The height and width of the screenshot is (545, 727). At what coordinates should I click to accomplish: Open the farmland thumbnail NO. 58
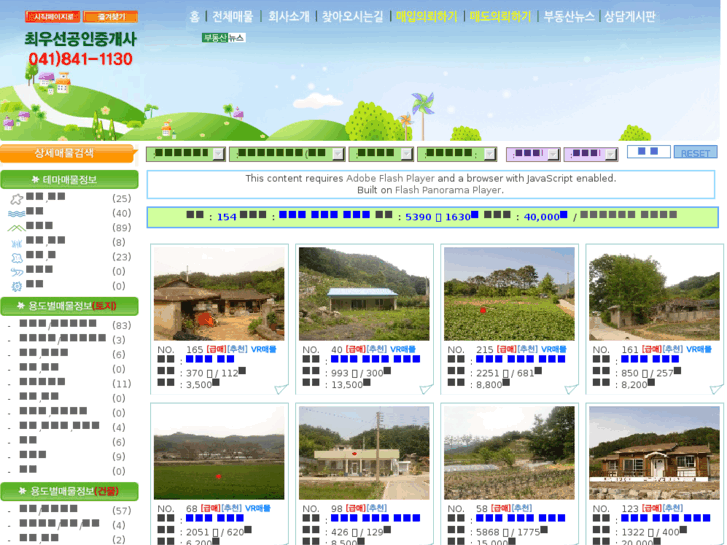509,453
